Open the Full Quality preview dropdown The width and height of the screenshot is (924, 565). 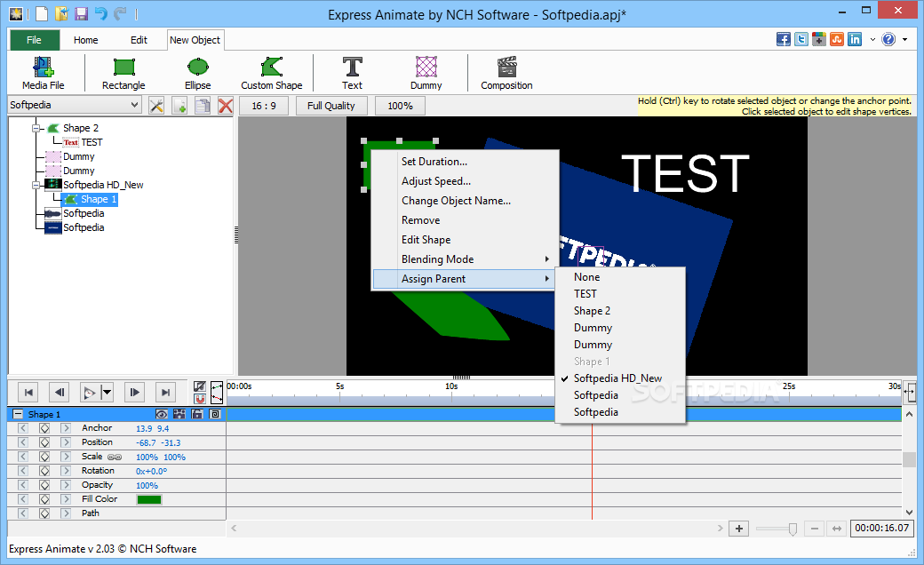click(331, 106)
